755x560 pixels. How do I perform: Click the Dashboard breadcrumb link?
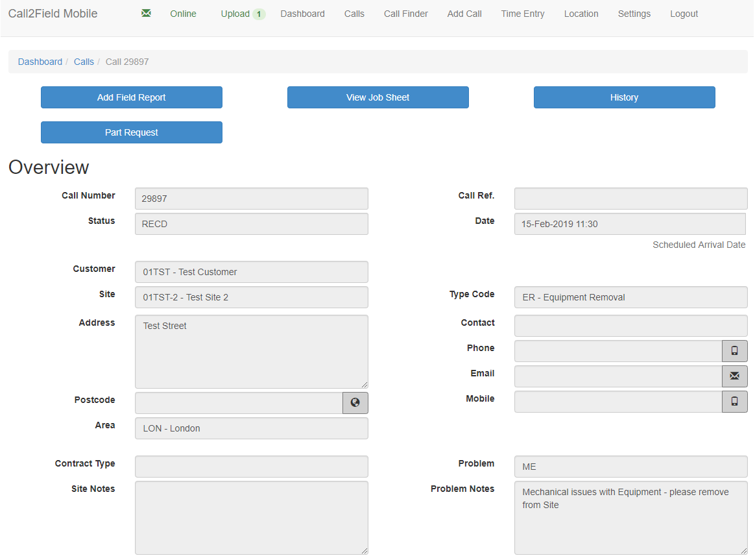pos(40,62)
